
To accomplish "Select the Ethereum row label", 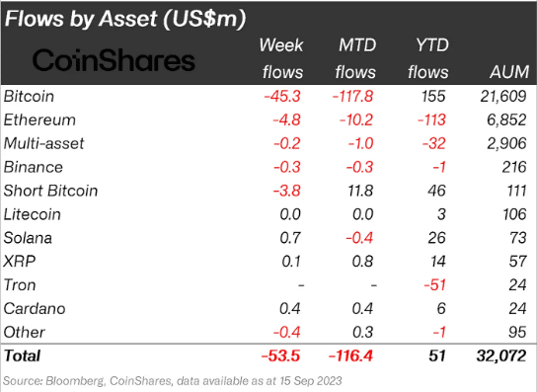I will click(39, 119).
